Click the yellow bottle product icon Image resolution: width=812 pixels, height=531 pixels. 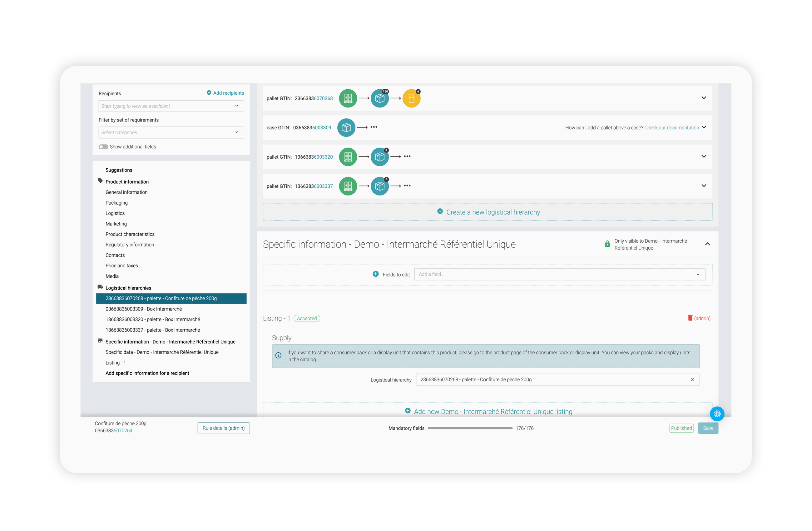tap(411, 98)
